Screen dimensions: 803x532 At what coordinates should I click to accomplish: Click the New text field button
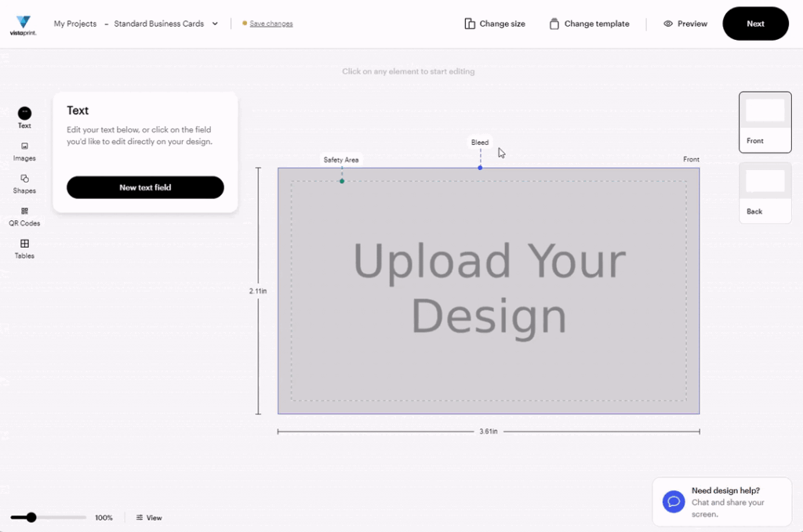[x=145, y=187]
